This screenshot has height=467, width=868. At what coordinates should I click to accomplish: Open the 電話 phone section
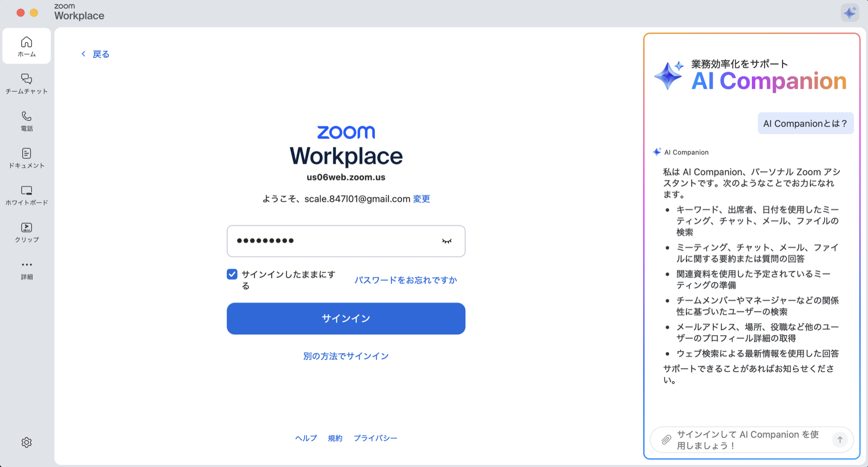pyautogui.click(x=27, y=121)
